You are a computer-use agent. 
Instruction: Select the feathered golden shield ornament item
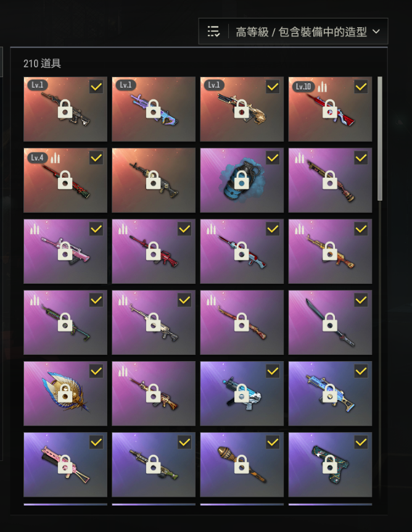(x=65, y=393)
